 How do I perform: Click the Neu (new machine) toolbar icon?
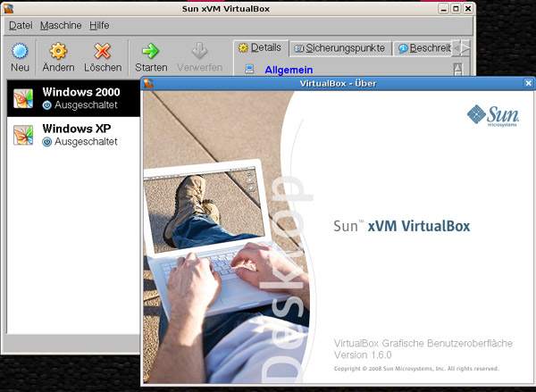click(20, 52)
